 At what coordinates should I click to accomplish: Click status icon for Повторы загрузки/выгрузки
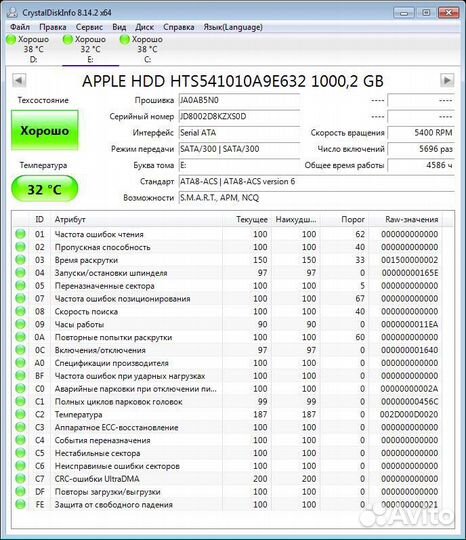(20, 491)
